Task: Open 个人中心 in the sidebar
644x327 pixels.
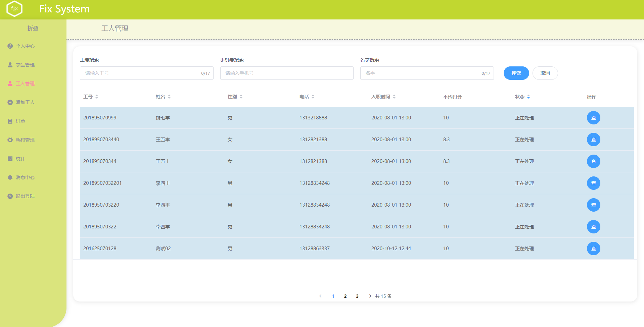Action: 21,46
